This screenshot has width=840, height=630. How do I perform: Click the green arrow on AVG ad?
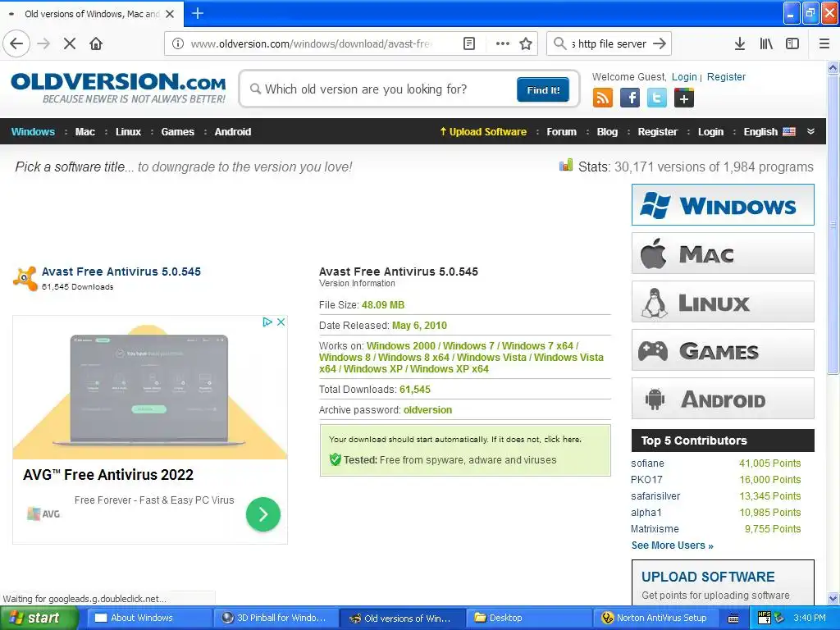click(x=263, y=514)
